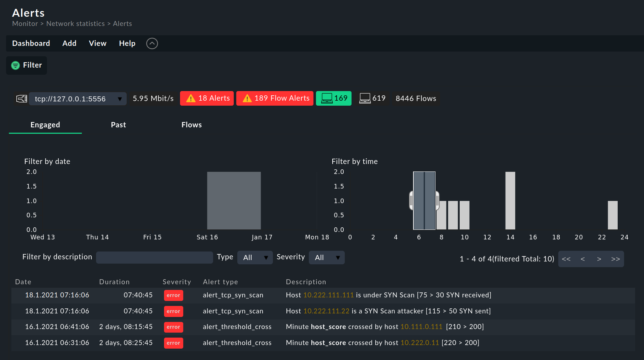This screenshot has width=644, height=360.
Task: Switch to the Flows tab
Action: 191,125
